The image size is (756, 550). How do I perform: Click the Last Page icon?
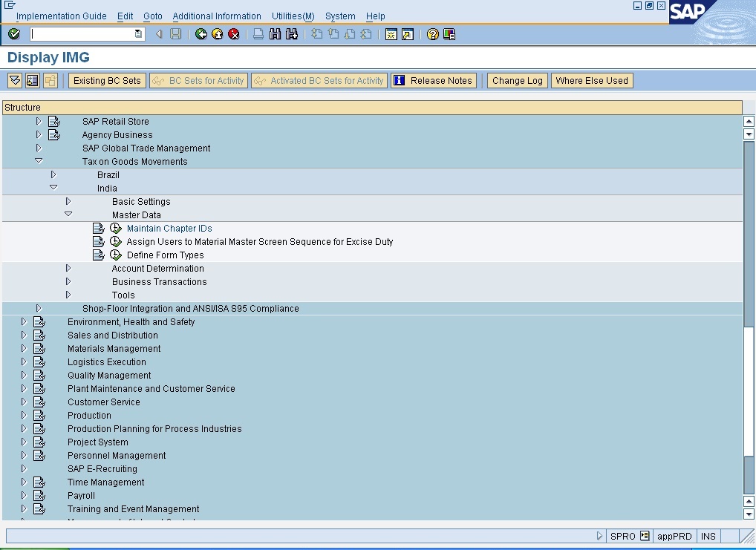pos(366,33)
